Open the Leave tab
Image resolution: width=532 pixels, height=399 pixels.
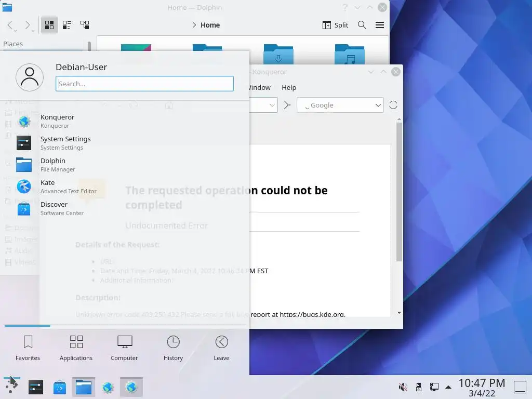[221, 348]
